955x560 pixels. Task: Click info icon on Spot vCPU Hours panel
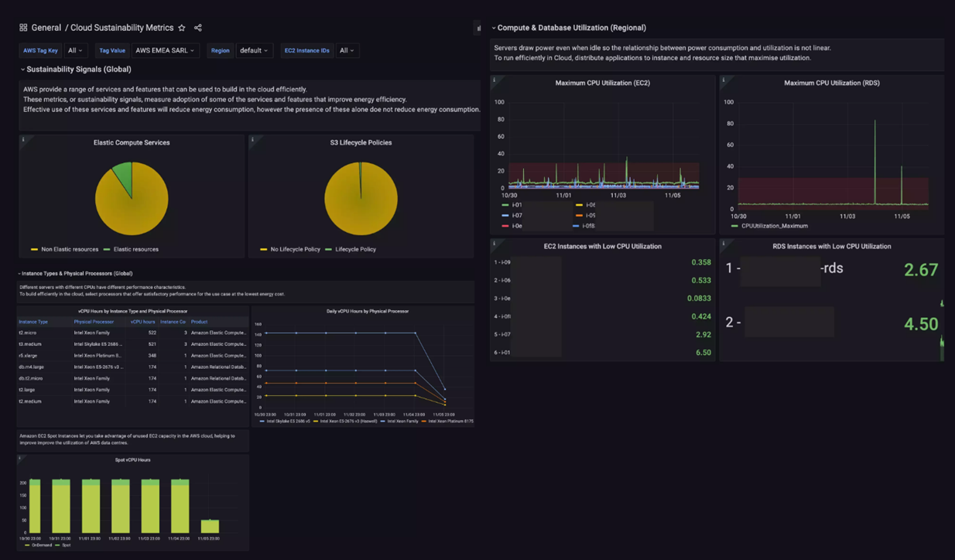(x=20, y=458)
